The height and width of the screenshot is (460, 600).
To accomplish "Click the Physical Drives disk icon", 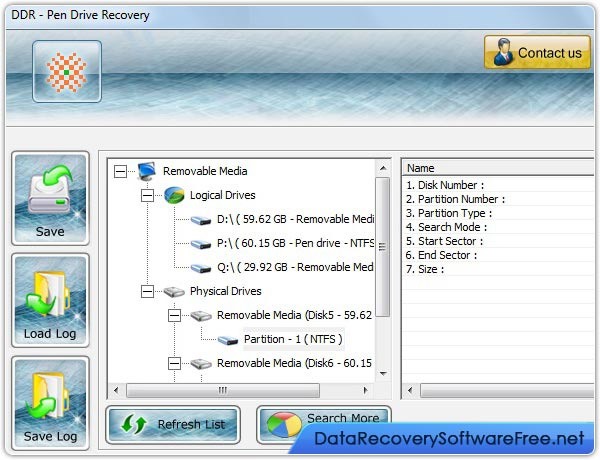I will [x=174, y=292].
